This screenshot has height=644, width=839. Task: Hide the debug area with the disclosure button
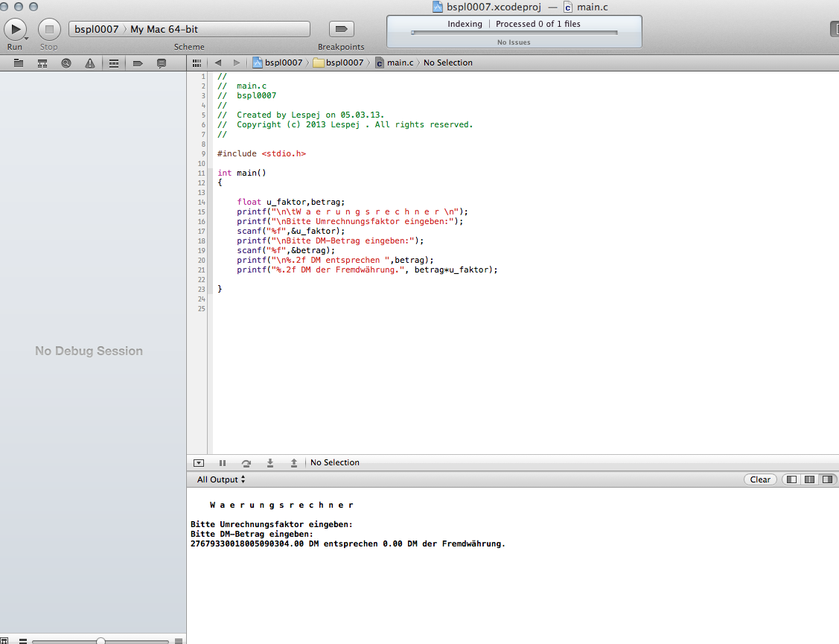pos(198,463)
